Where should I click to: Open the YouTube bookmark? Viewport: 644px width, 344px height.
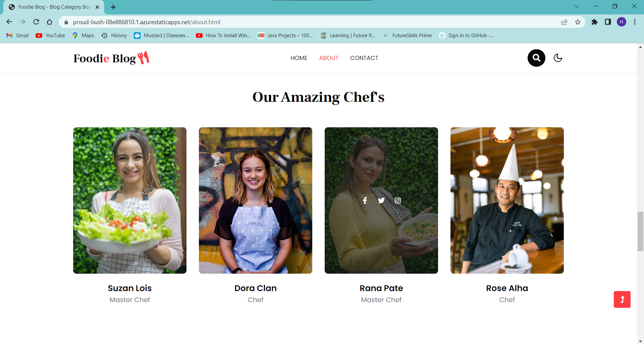[50, 36]
